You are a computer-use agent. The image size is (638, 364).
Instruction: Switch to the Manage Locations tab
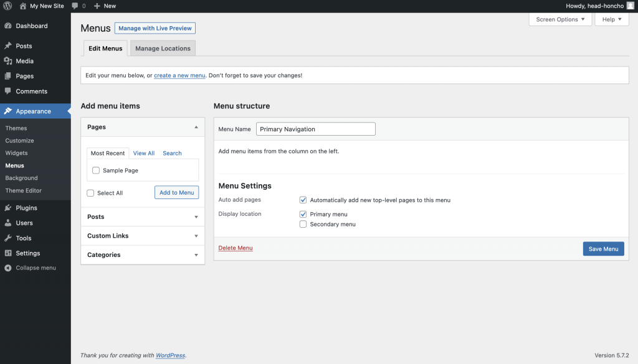click(163, 49)
